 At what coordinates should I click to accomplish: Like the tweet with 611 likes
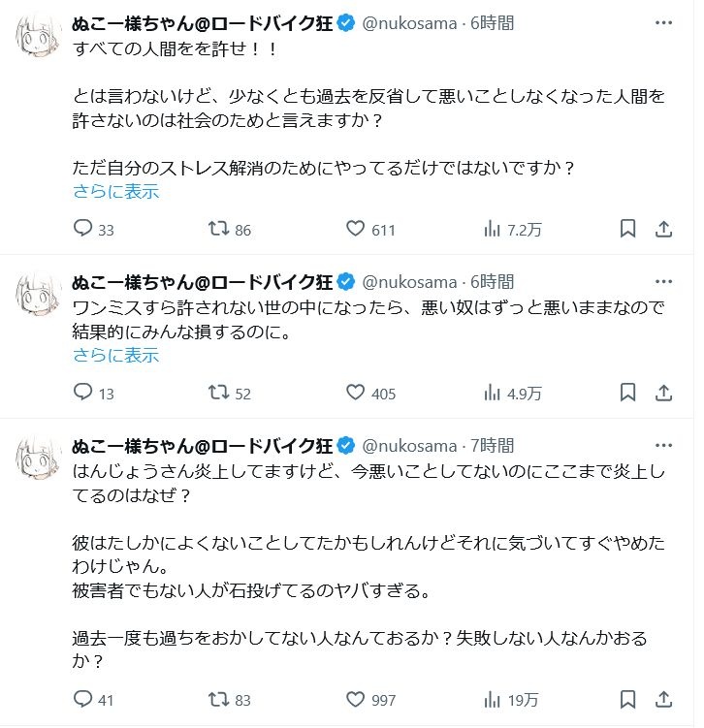[356, 230]
